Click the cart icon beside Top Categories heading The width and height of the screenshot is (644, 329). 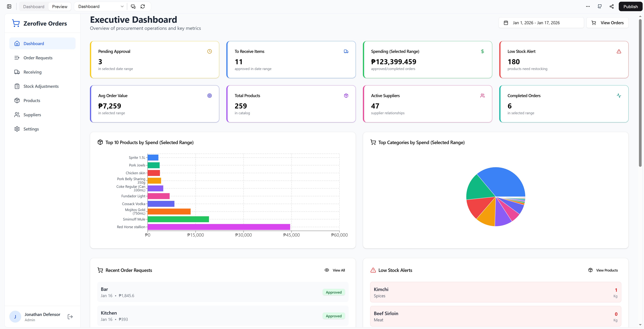click(x=373, y=142)
